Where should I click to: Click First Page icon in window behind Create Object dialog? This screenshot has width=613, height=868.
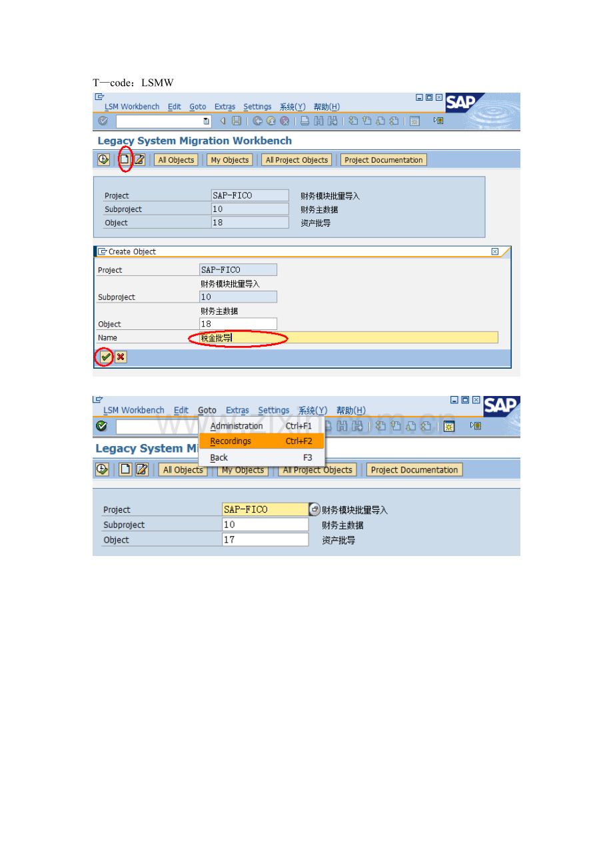pyautogui.click(x=353, y=121)
